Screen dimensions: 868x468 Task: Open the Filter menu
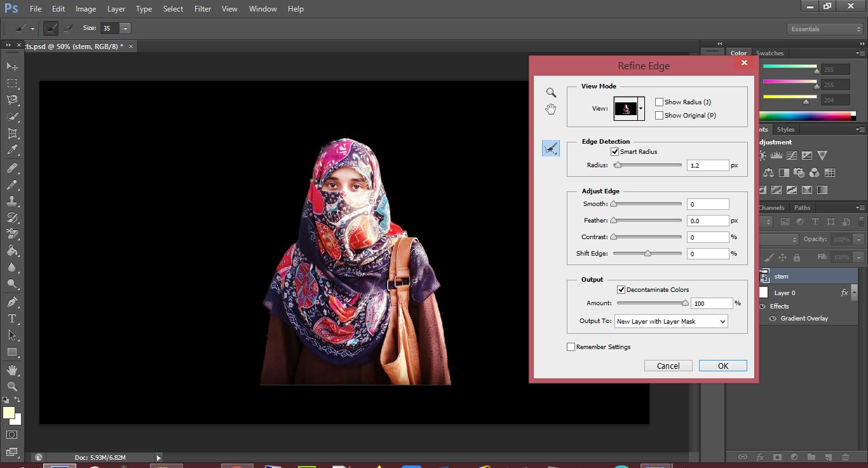(x=203, y=9)
